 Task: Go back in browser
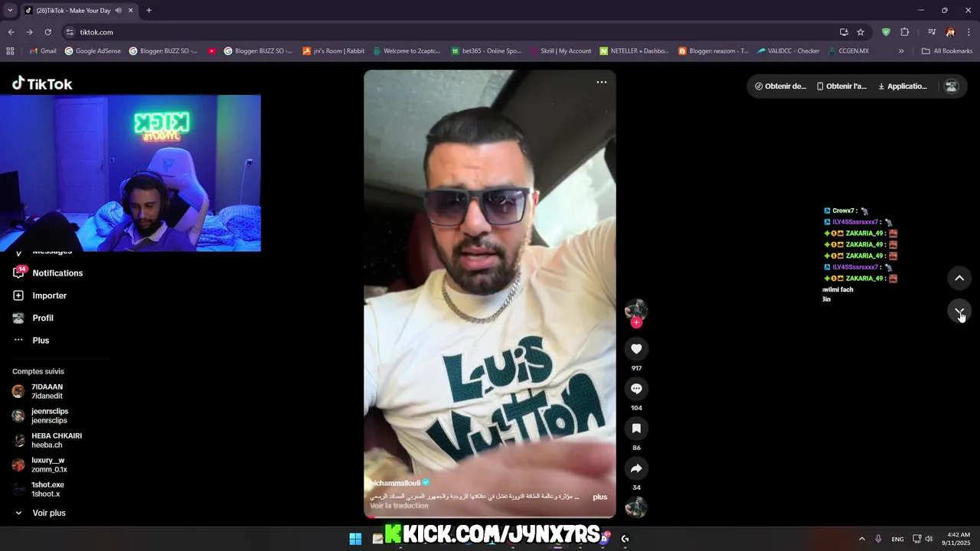(x=11, y=32)
